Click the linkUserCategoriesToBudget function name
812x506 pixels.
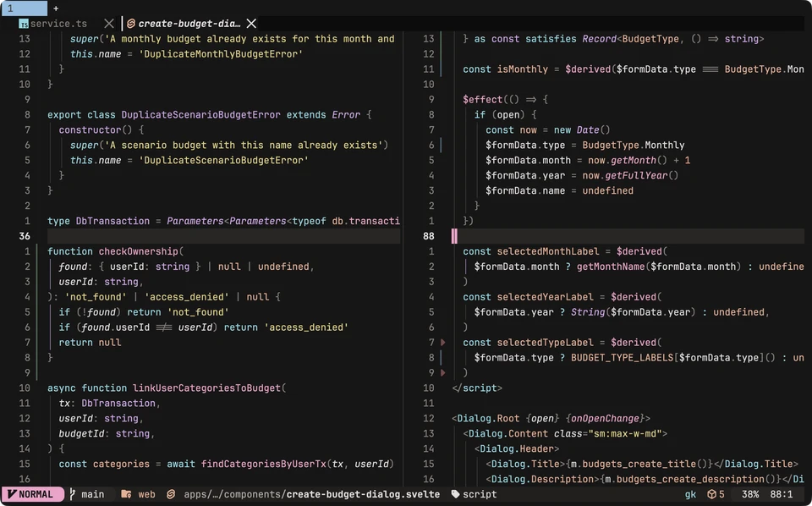tap(206, 388)
